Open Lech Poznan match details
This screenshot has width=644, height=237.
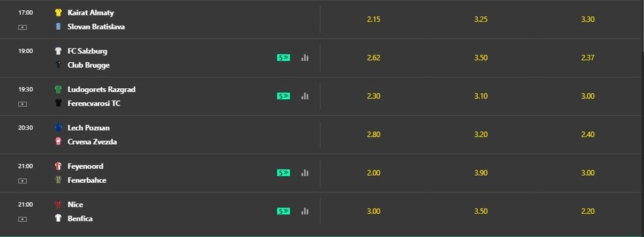[160, 135]
